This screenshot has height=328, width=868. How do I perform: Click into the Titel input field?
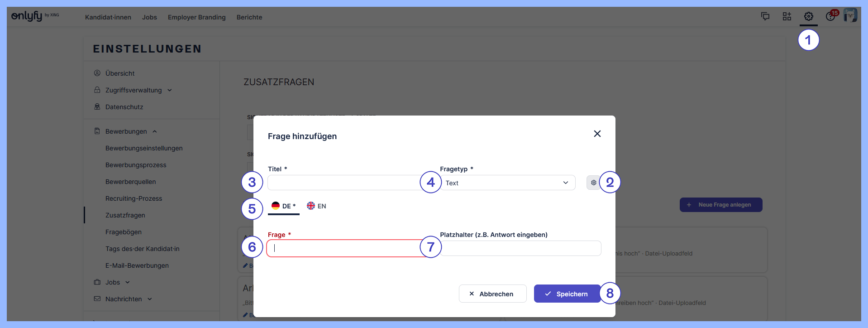344,183
